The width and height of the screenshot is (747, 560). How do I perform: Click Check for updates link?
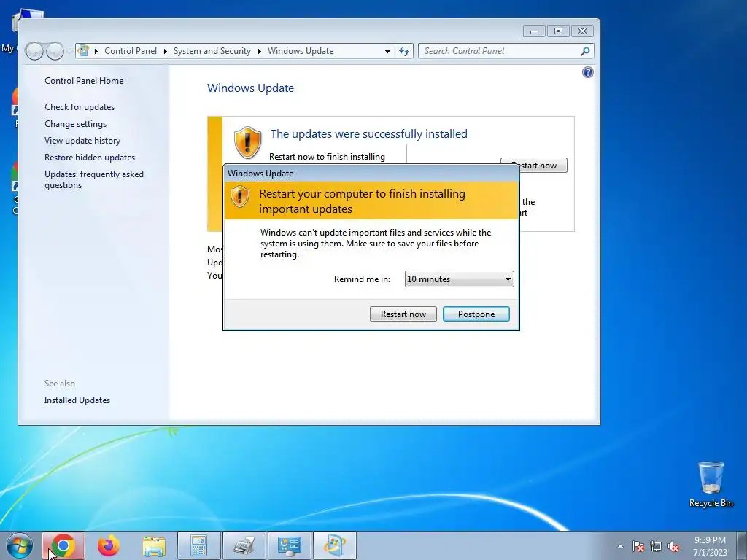point(80,107)
